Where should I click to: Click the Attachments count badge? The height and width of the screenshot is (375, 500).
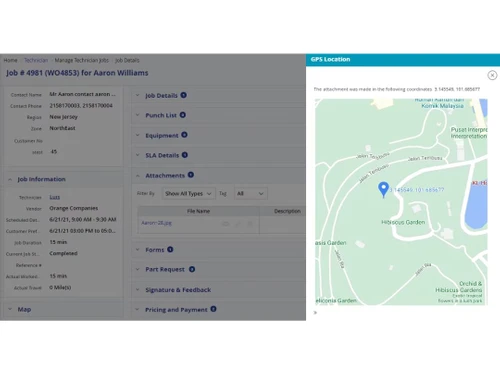[191, 175]
